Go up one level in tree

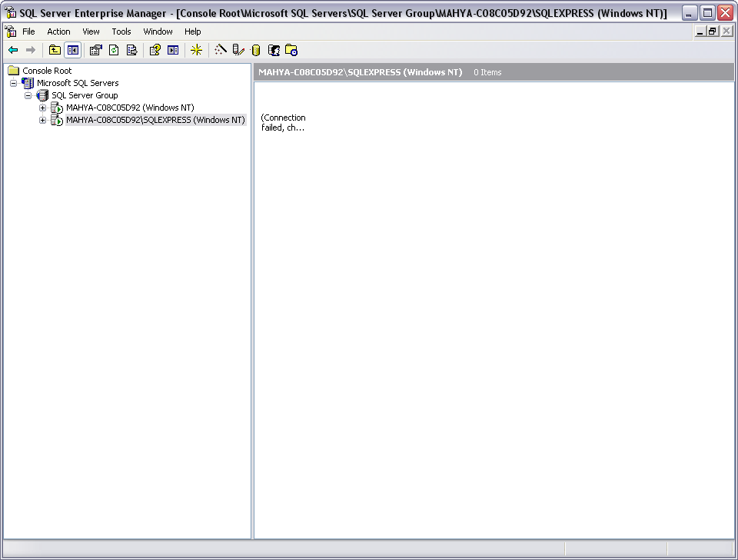pyautogui.click(x=55, y=50)
